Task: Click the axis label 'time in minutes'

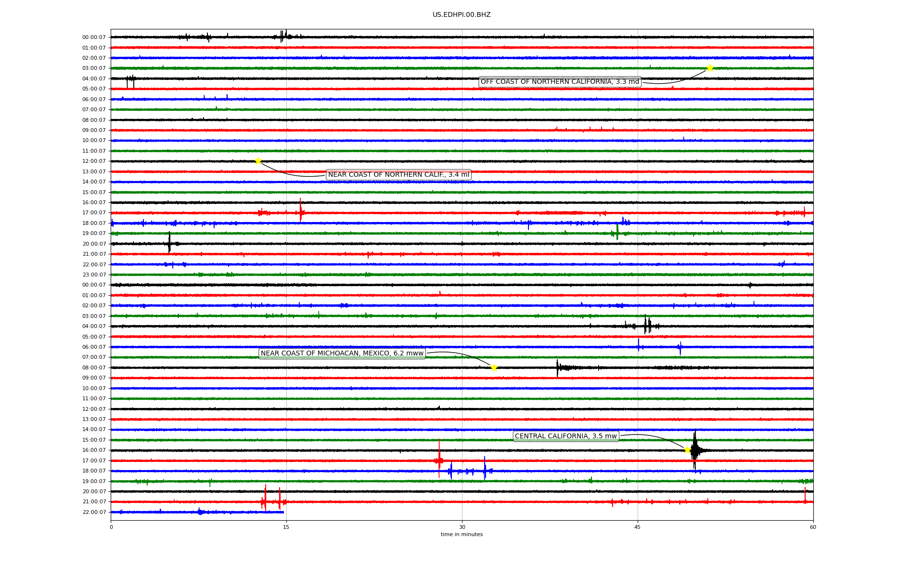Action: click(x=462, y=535)
